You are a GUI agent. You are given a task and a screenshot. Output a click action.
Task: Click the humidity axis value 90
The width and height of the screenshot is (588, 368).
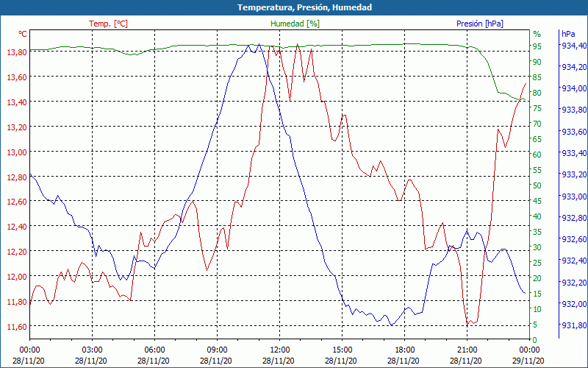coord(537,62)
